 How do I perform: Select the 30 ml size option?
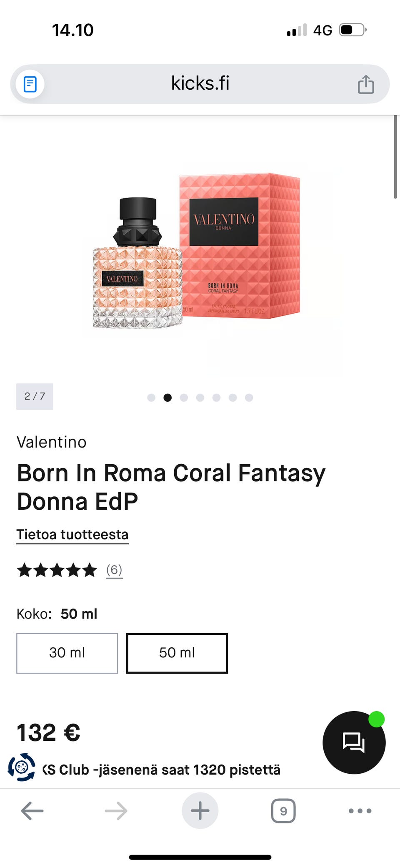(x=67, y=653)
